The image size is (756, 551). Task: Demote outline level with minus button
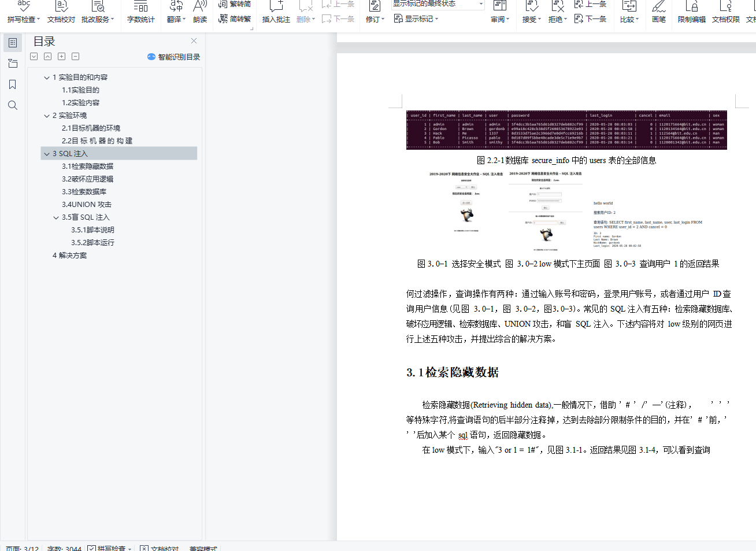click(x=76, y=57)
